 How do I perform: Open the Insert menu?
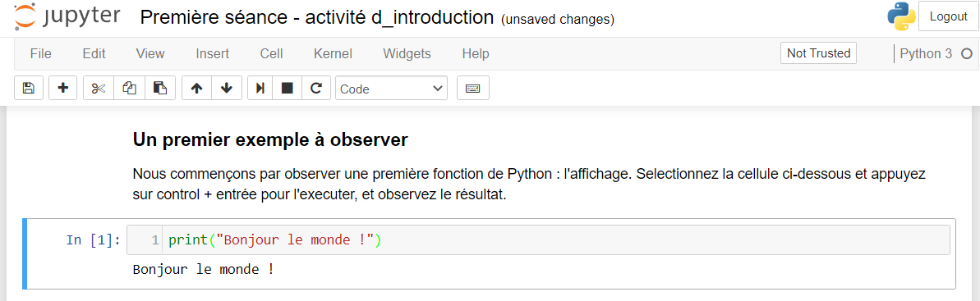coord(213,53)
